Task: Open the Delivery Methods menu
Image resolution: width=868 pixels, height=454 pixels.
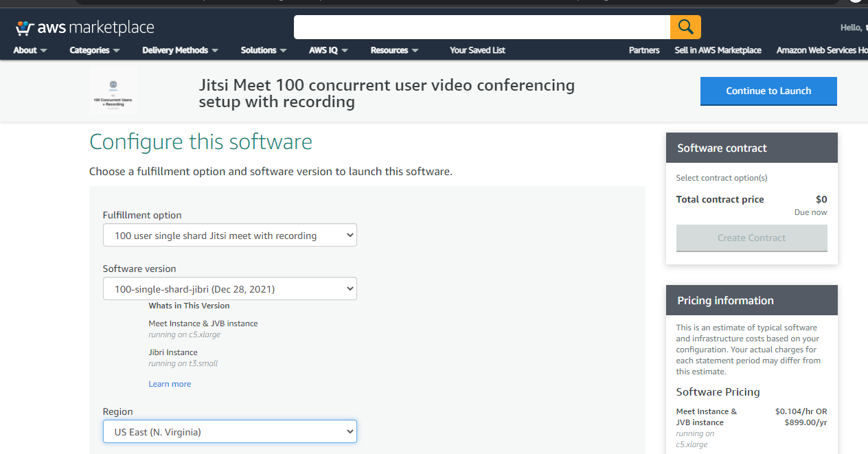Action: point(180,50)
